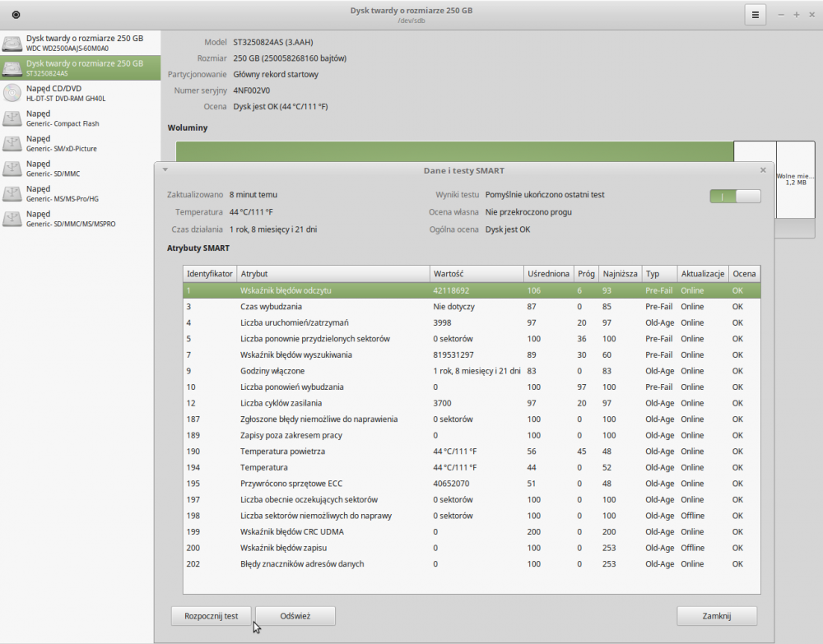This screenshot has width=823, height=644.
Task: Close the Dane i testy SMART dialog
Action: [763, 170]
